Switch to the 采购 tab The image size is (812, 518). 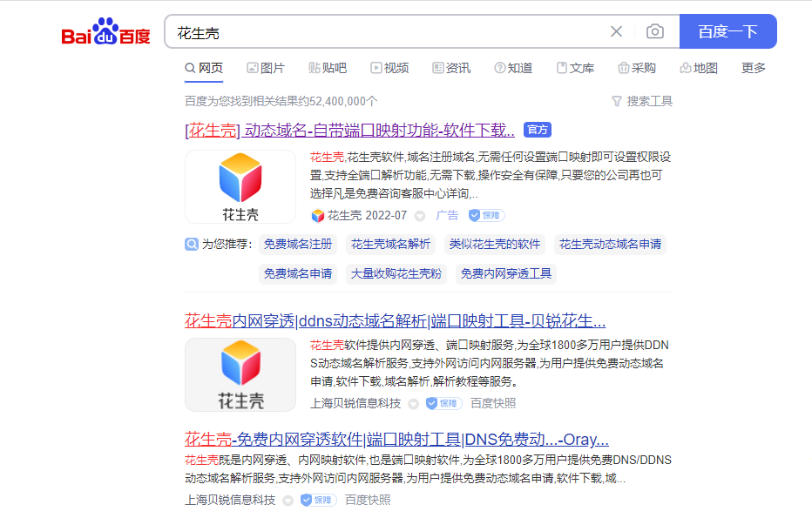click(637, 68)
